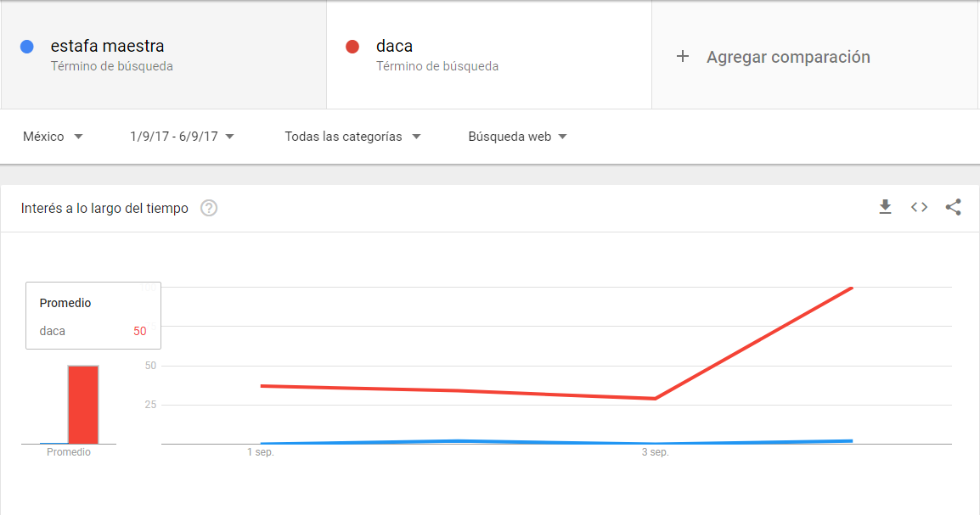The height and width of the screenshot is (515, 980).
Task: Select the daca search term card
Action: (489, 55)
